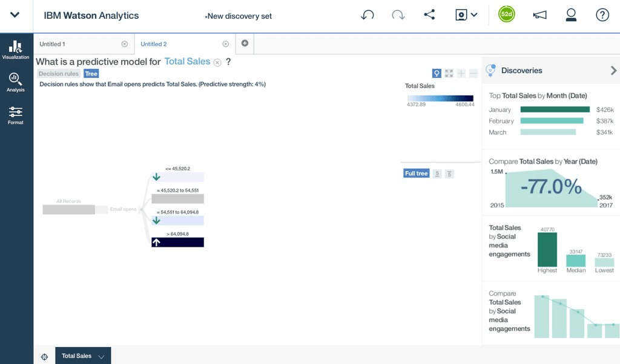Open the Visualization panel in the sidebar
The width and height of the screenshot is (620, 364).
[16, 50]
